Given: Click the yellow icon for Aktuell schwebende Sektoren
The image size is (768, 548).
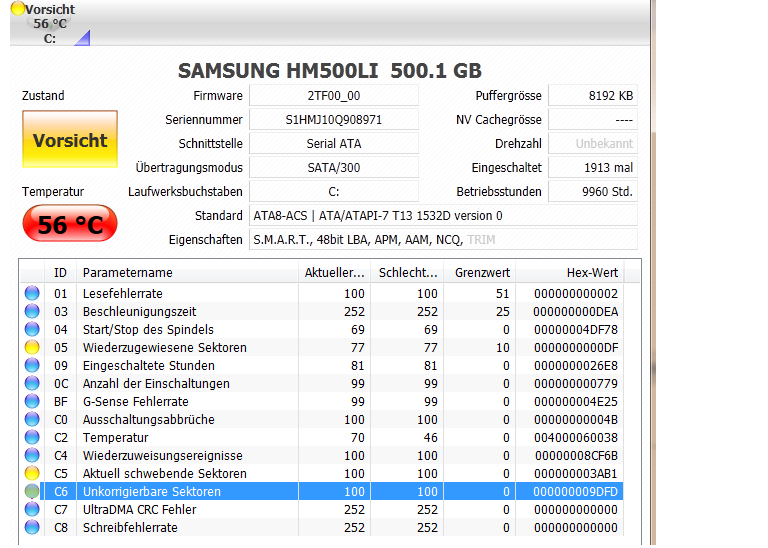Looking at the screenshot, I should point(32,473).
